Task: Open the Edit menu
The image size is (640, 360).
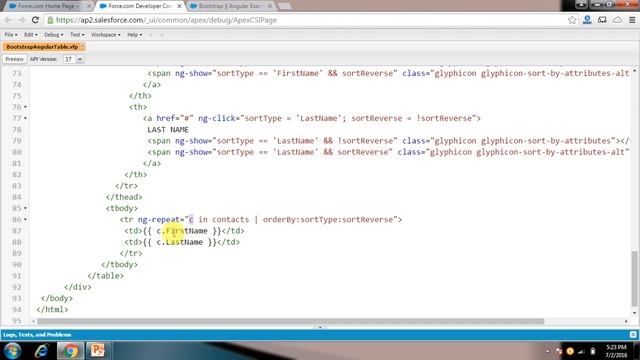Action: (31, 35)
